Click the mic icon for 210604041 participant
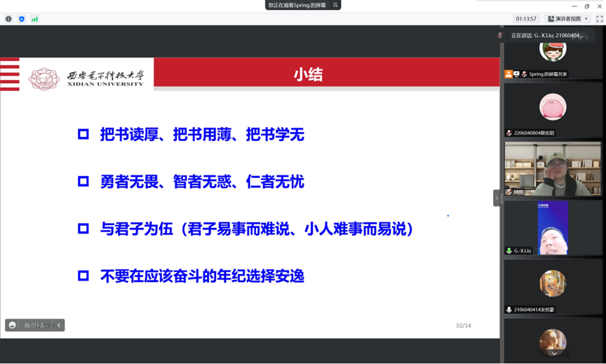This screenshot has width=606, height=364. click(509, 309)
